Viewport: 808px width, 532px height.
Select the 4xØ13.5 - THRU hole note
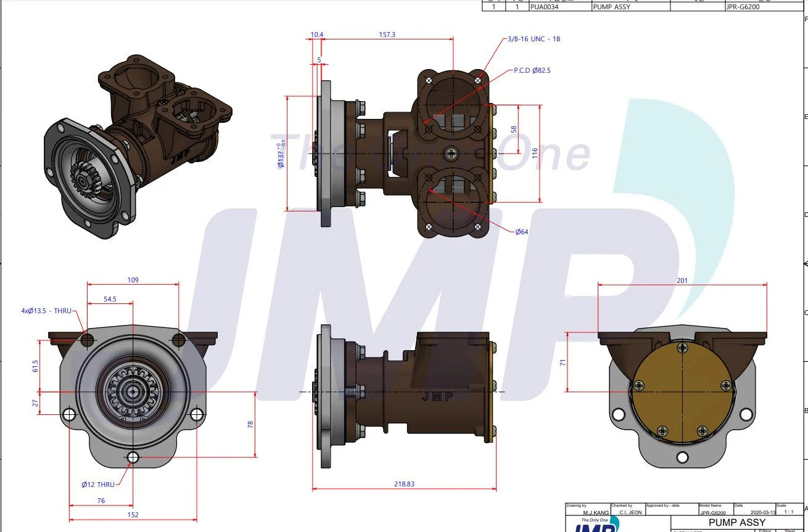point(46,311)
